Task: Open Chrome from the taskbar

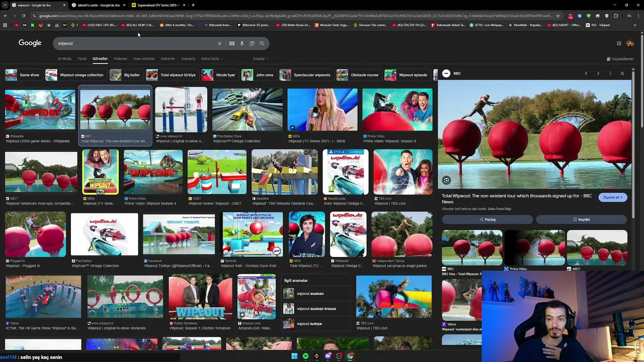Action: [x=350, y=356]
